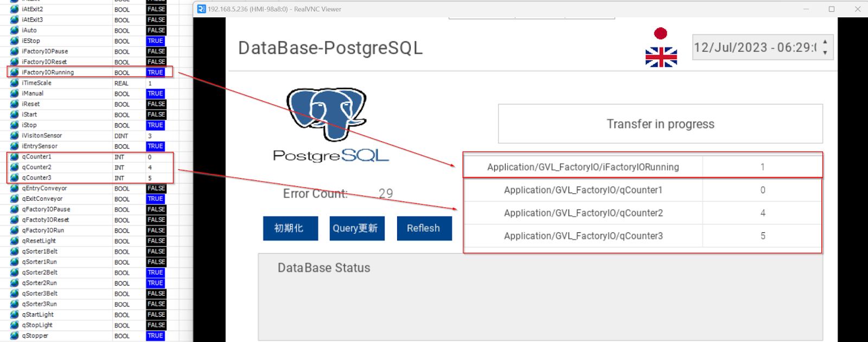
Task: Decrease date-time with the down arrow
Action: (825, 53)
